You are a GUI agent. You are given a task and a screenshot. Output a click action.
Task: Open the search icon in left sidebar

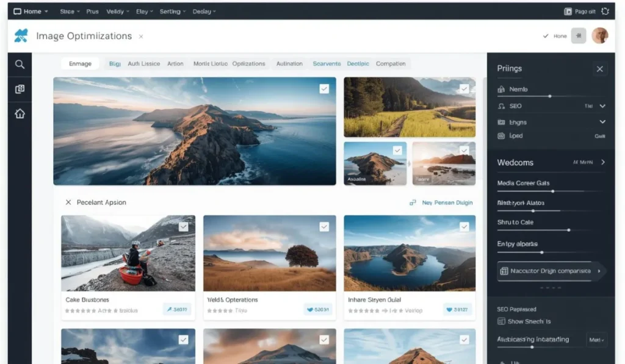pyautogui.click(x=20, y=64)
